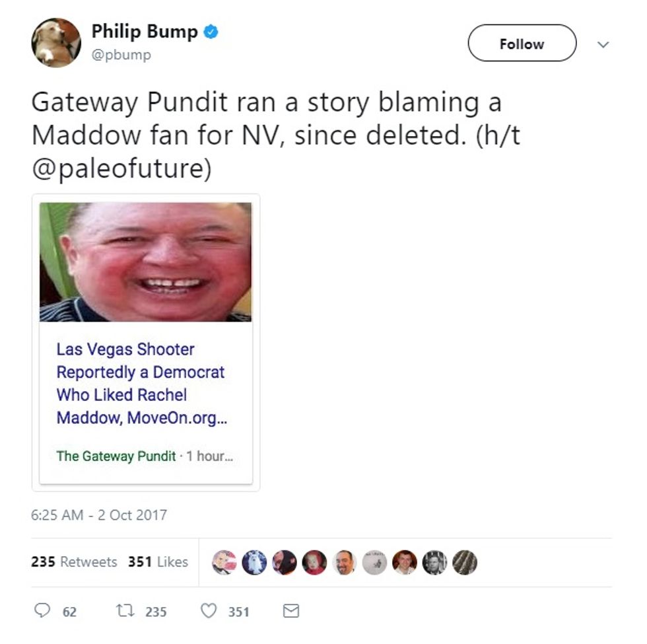The height and width of the screenshot is (644, 647).
Task: Expand the tweet options chevron
Action: (x=603, y=44)
